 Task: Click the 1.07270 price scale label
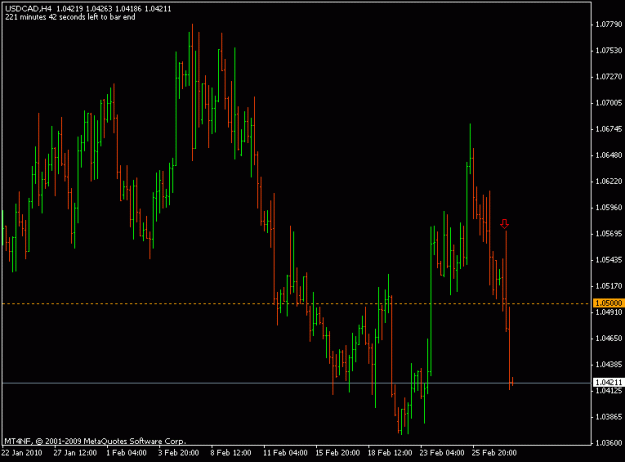(x=609, y=77)
